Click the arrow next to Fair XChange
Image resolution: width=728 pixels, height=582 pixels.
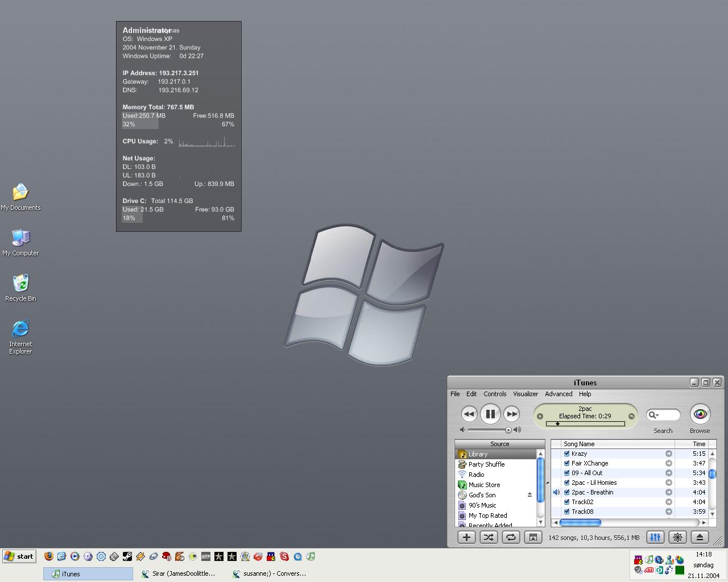tap(669, 463)
